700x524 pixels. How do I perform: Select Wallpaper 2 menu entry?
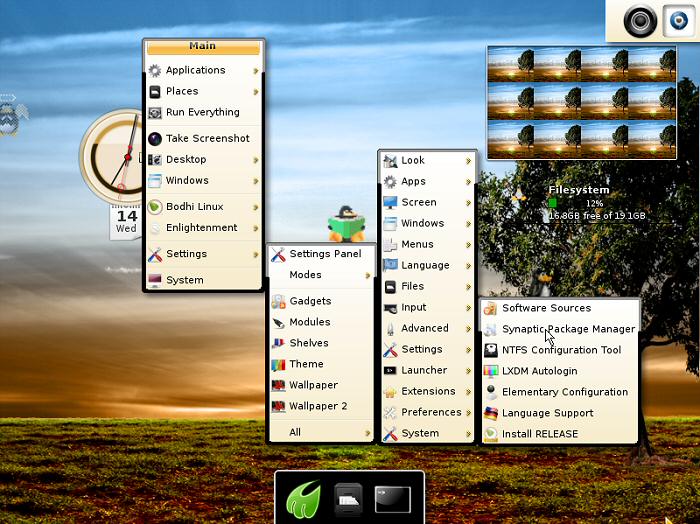click(321, 406)
